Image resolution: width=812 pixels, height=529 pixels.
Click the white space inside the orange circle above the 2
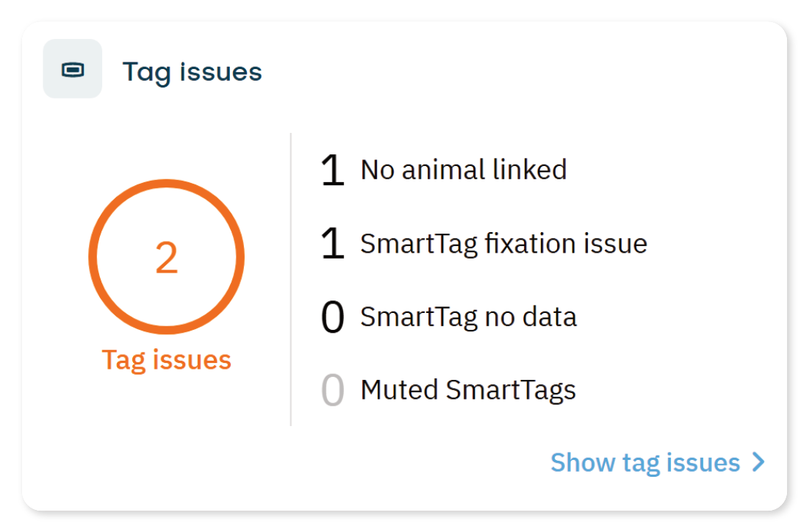(167, 213)
